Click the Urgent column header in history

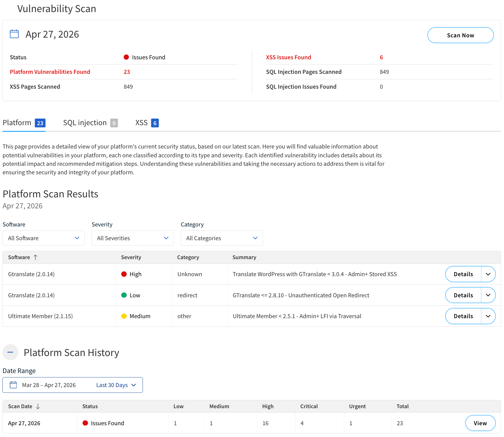[x=357, y=406]
